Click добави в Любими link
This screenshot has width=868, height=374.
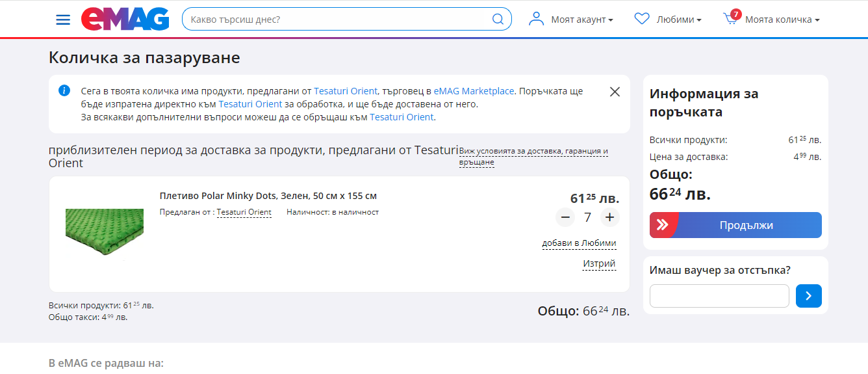click(x=579, y=243)
